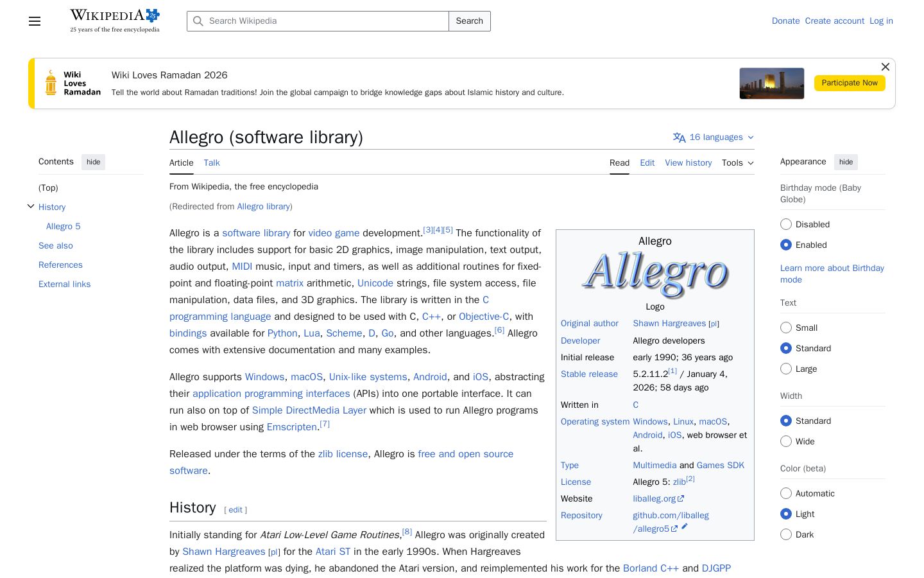The height and width of the screenshot is (578, 924).
Task: Select Large text size
Action: pyautogui.click(x=786, y=369)
